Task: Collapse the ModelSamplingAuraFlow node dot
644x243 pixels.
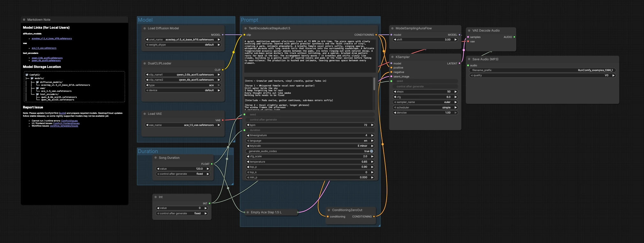Action: (x=392, y=28)
